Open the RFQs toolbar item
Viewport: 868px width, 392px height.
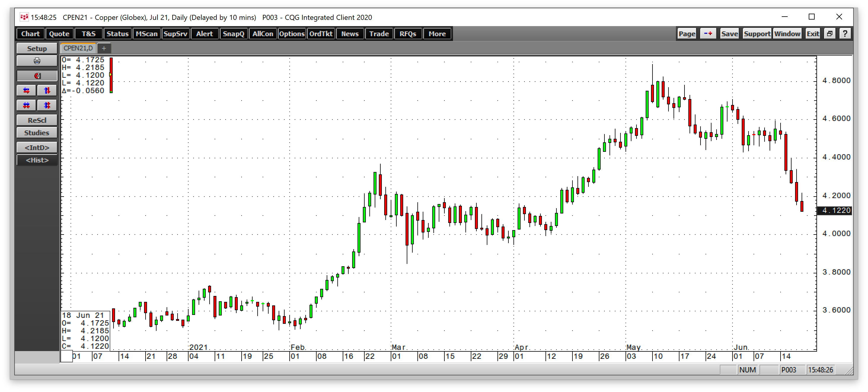(408, 34)
